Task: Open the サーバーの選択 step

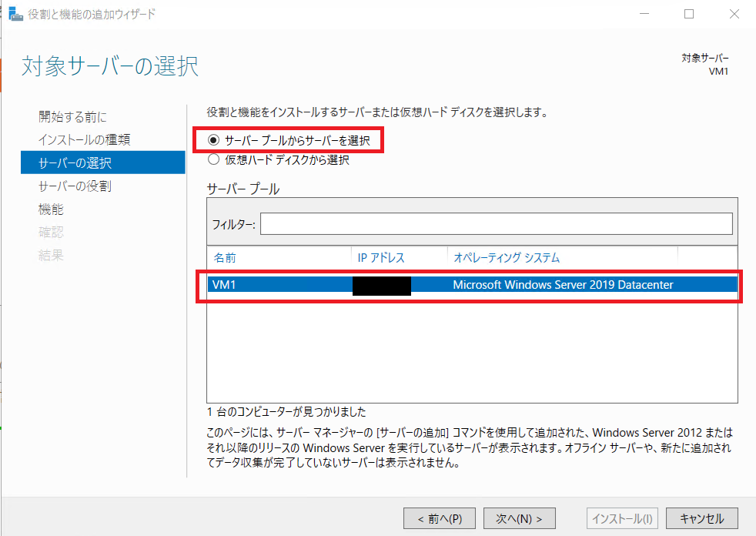Action: click(x=75, y=163)
